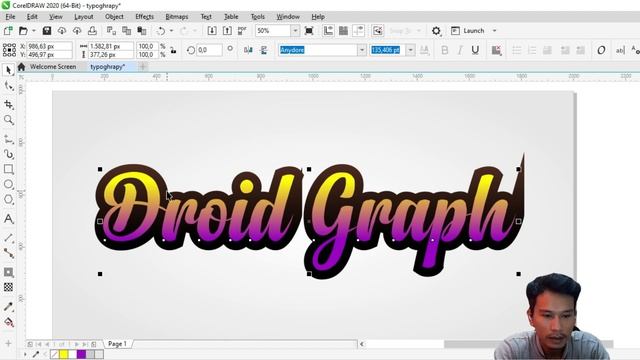
Task: Select the Text tool
Action: tap(9, 219)
